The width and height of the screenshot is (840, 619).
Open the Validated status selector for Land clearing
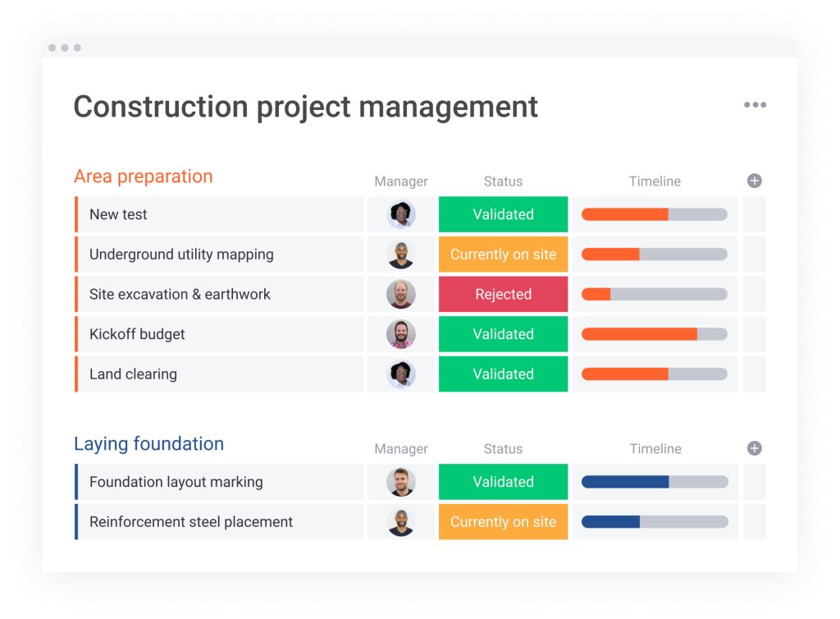click(x=503, y=374)
